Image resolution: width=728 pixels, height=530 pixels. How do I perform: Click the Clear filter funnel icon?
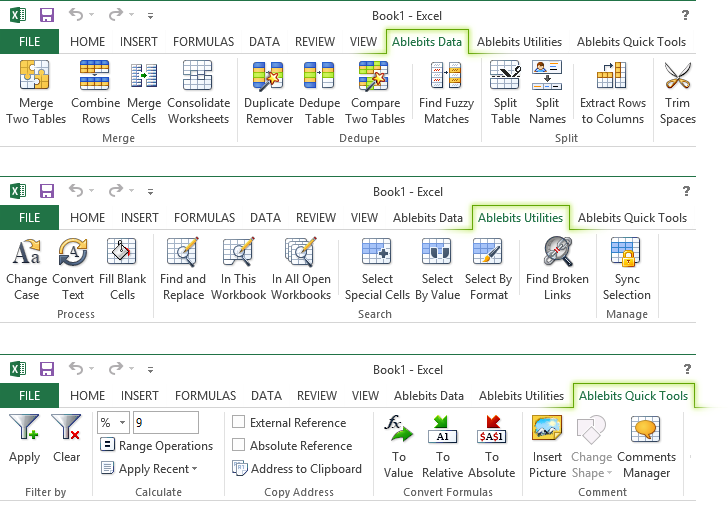pyautogui.click(x=67, y=430)
